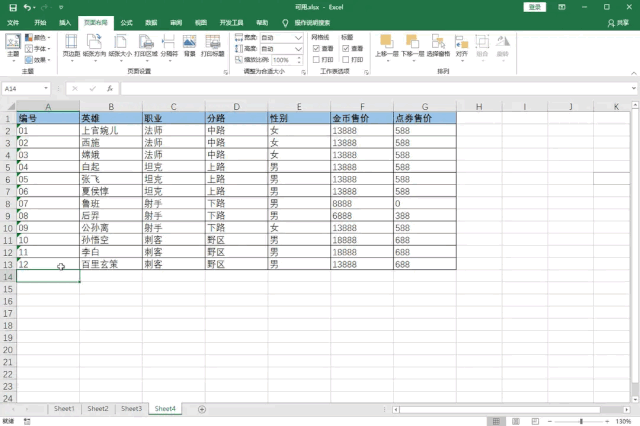The height and width of the screenshot is (426, 640).
Task: Check gridlines 打印 (Print) checkbox
Action: 316,60
